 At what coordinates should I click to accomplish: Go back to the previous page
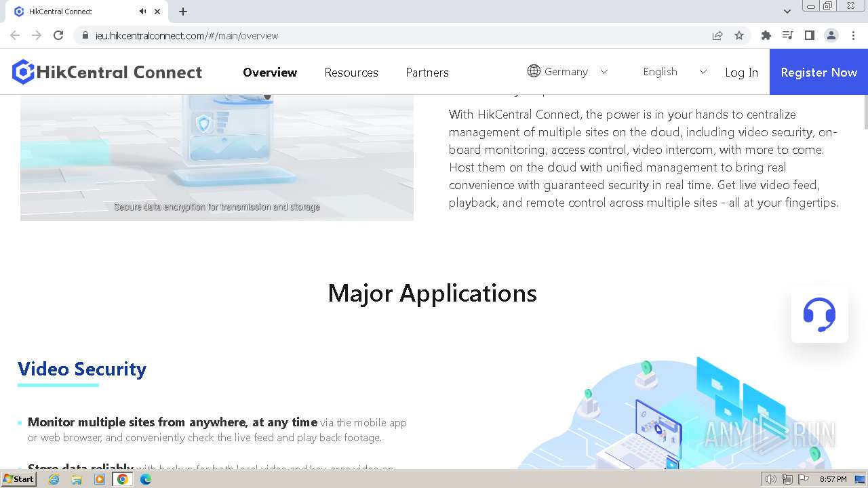pos(15,35)
